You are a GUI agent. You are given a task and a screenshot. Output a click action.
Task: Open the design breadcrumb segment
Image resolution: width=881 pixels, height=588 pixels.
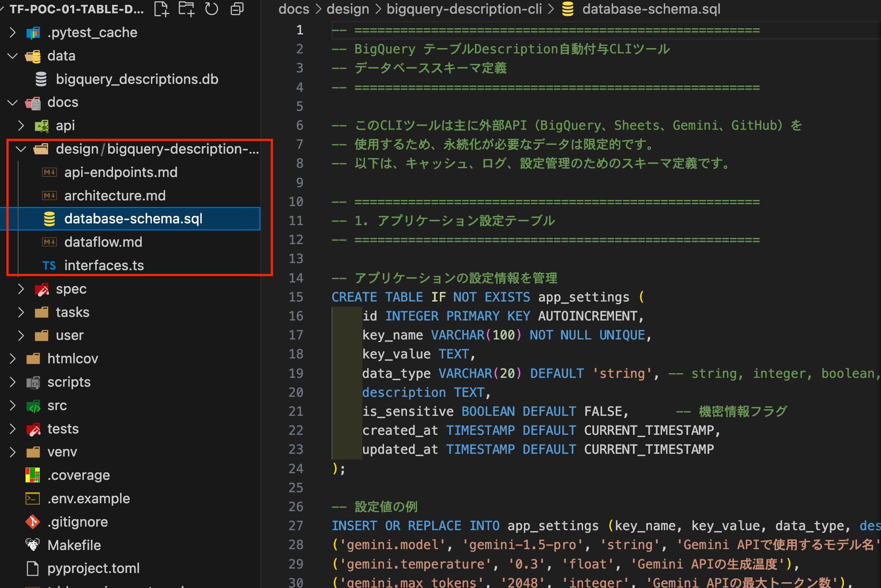tap(348, 9)
